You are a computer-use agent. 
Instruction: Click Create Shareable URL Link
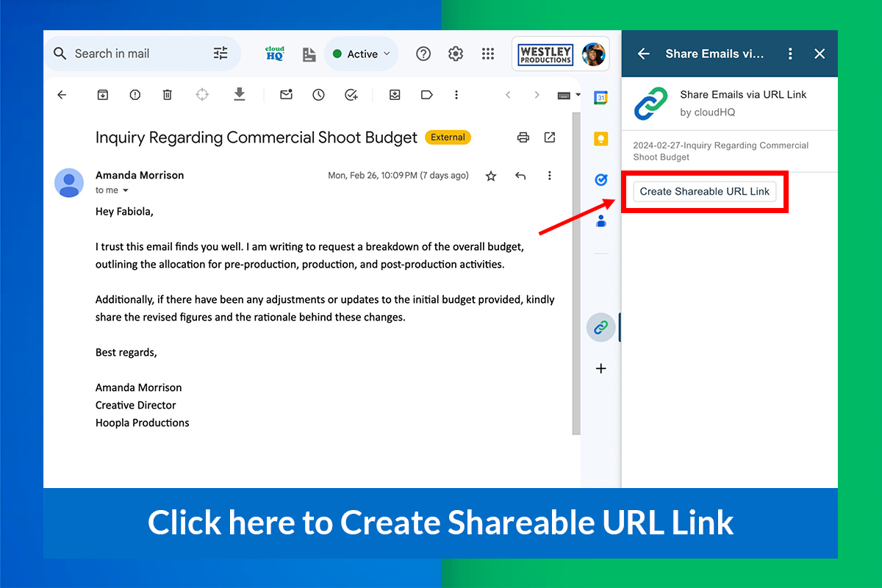[703, 191]
